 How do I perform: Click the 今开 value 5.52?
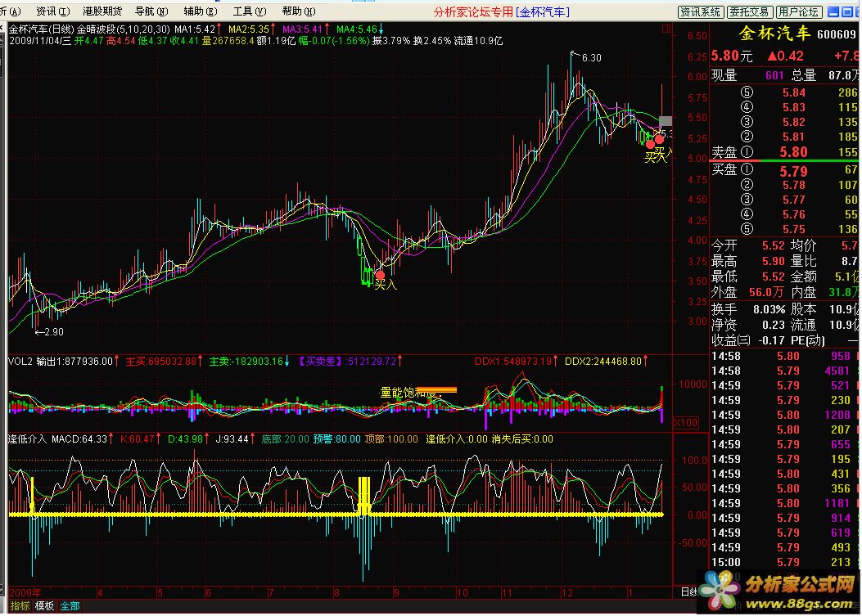[773, 245]
